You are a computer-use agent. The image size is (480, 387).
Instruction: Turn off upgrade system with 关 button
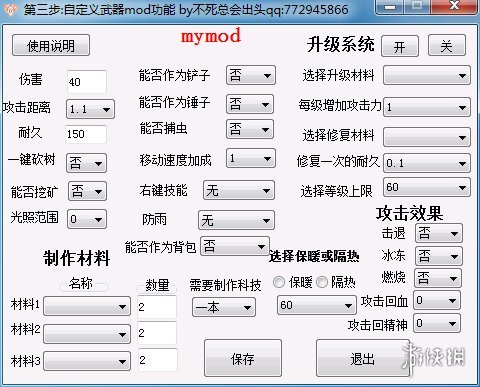(447, 45)
